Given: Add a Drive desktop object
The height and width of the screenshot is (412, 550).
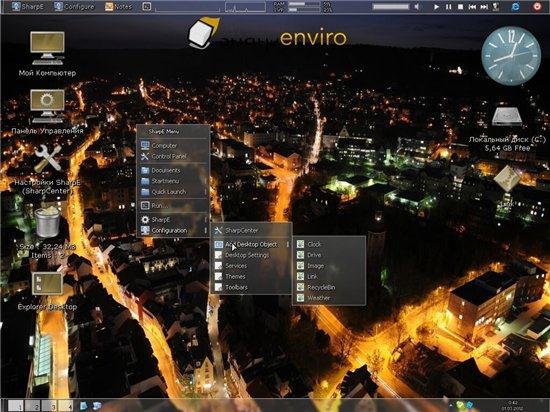Looking at the screenshot, I should pos(329,255).
